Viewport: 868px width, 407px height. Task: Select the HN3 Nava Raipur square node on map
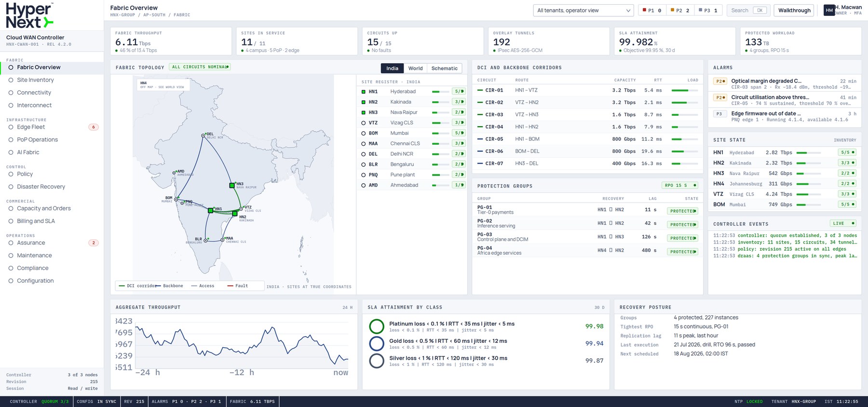click(232, 185)
